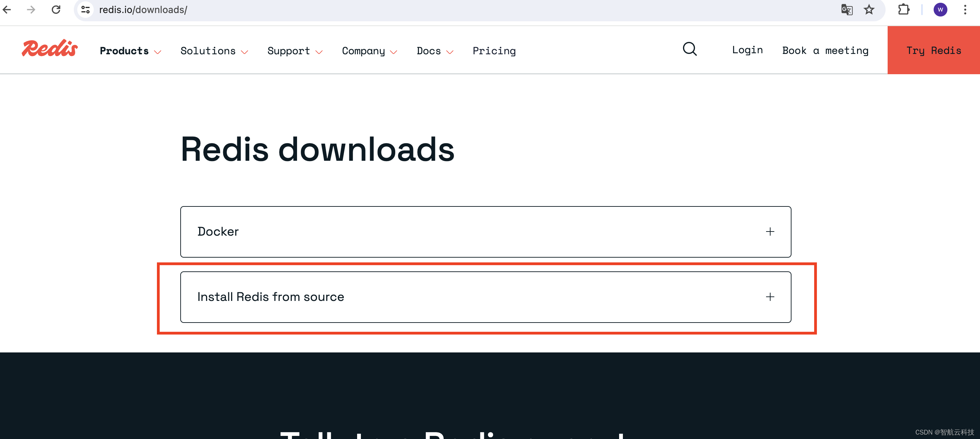Expand the Company chevron arrow
This screenshot has height=439, width=980.
tap(394, 52)
